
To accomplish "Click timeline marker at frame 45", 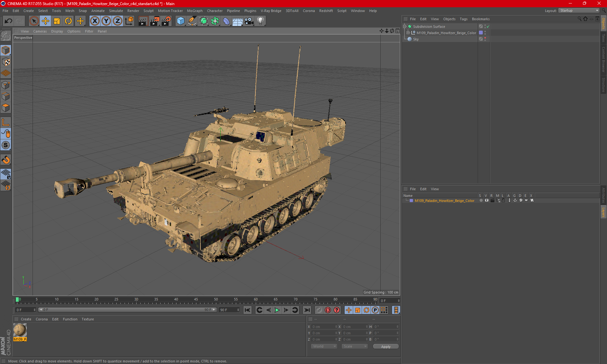I will click(x=196, y=300).
